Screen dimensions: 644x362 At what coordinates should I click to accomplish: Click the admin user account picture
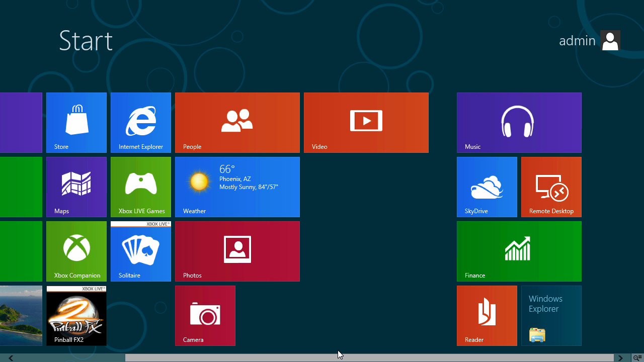pyautogui.click(x=610, y=40)
